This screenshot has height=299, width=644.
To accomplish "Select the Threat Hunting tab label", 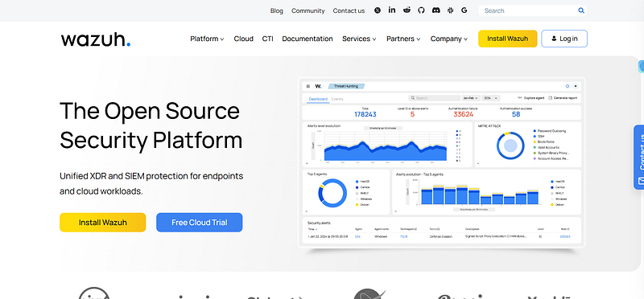I will click(x=346, y=86).
